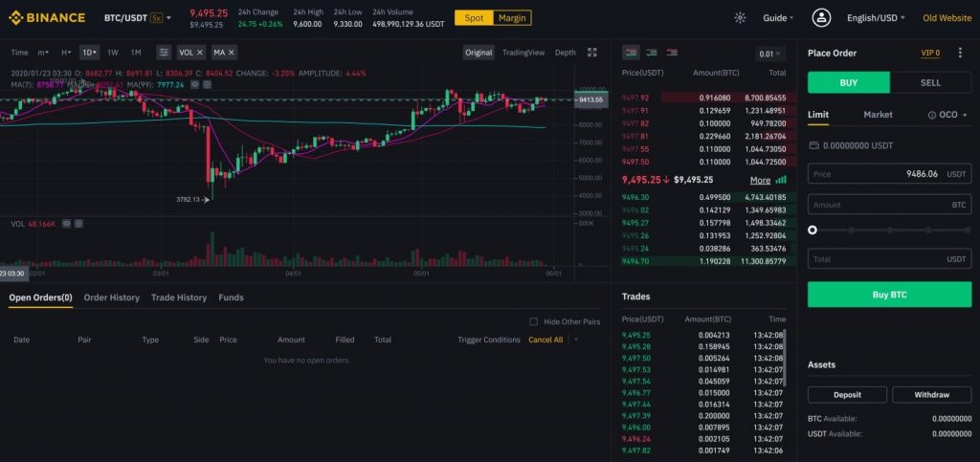Open the Guide dropdown menu

click(778, 18)
